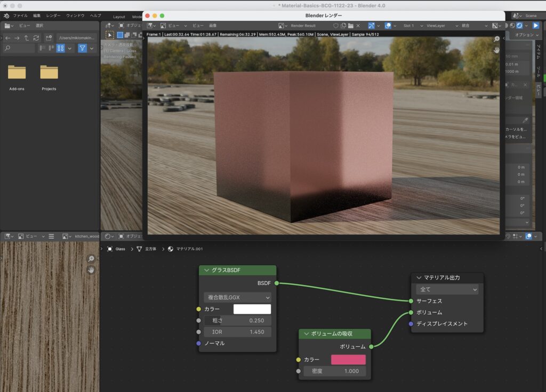Switch file browser to list display icon

pyautogui.click(x=43, y=48)
